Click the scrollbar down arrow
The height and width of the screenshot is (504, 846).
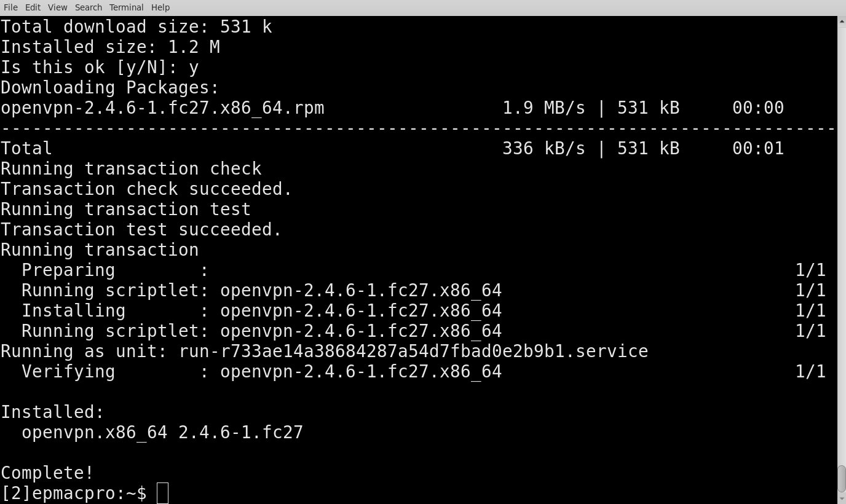coord(842,498)
